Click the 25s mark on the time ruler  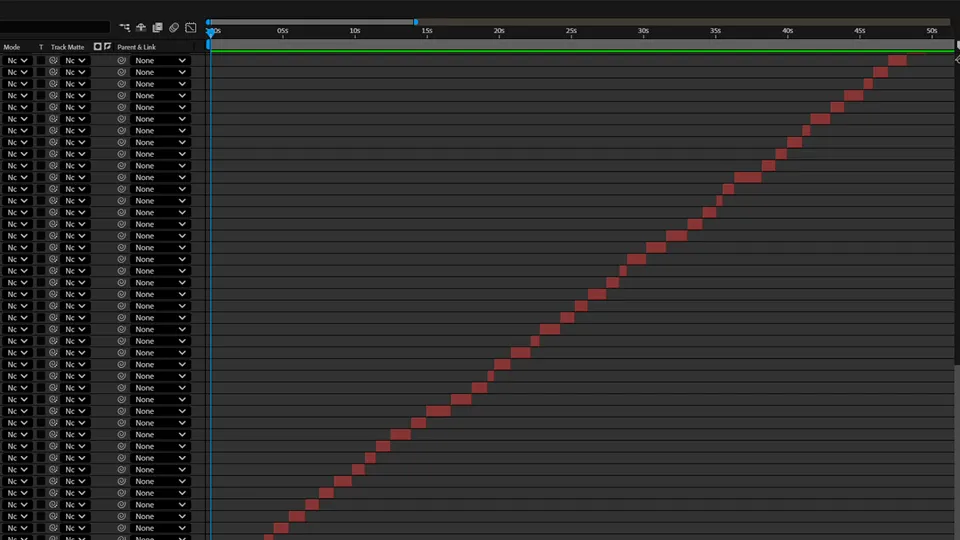(x=571, y=31)
